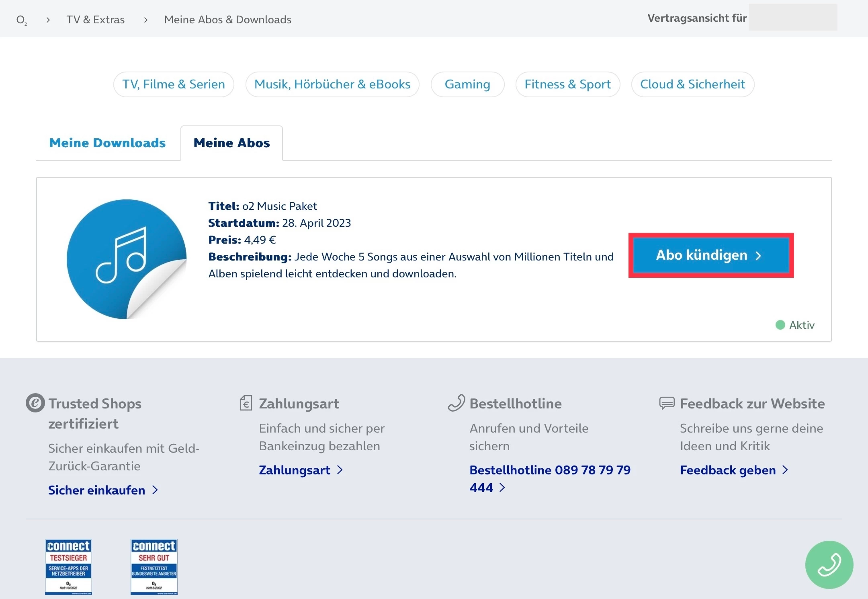Select Musik, Hörbücher & eBooks category
868x599 pixels.
332,84
